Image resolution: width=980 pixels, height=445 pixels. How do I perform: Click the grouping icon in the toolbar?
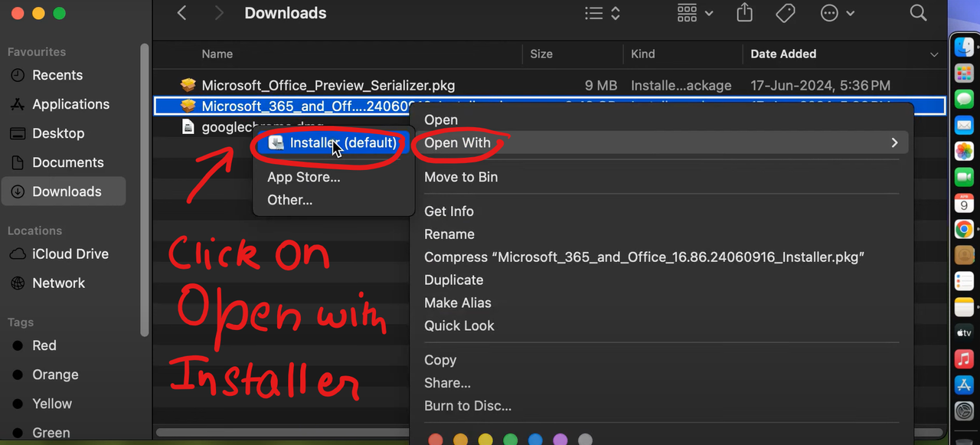[x=688, y=13]
